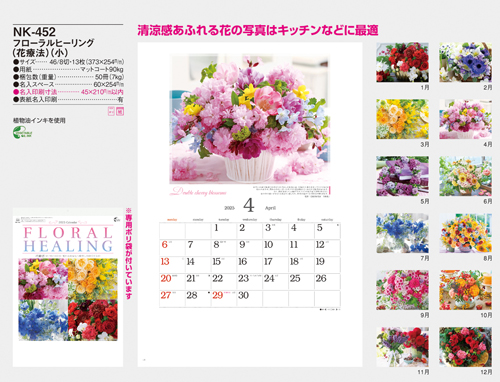Click the 3月 yellow roses thumbnail
This screenshot has width=500, height=382.
coord(402,119)
